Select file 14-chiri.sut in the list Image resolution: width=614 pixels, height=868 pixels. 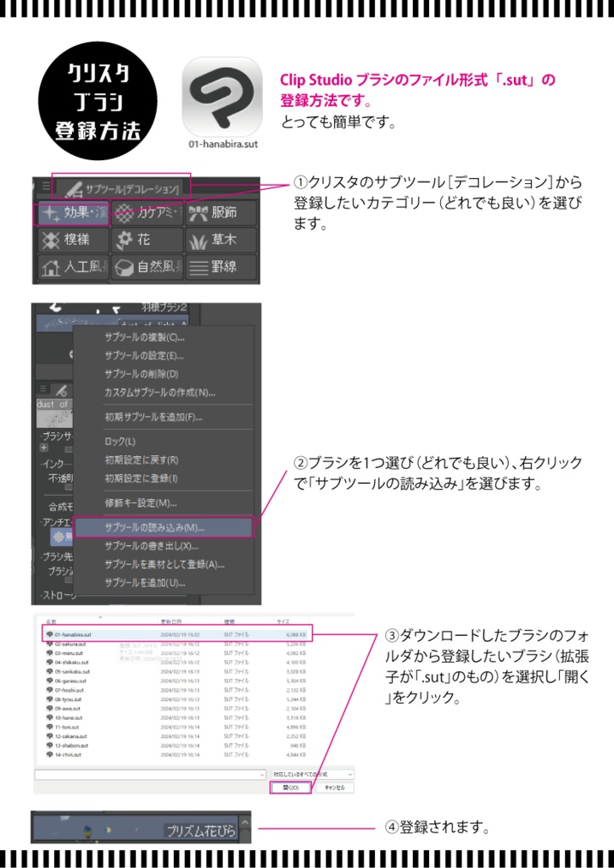[x=178, y=754]
